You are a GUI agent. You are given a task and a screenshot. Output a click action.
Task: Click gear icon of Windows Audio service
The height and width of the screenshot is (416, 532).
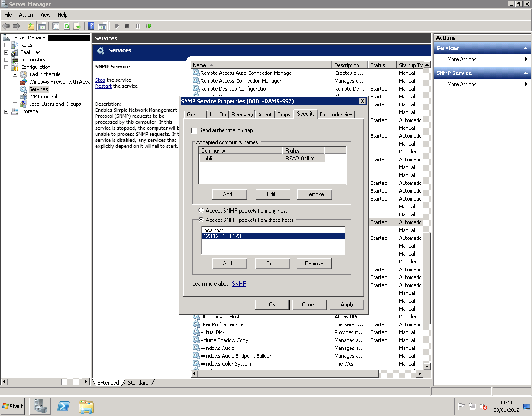(x=196, y=348)
